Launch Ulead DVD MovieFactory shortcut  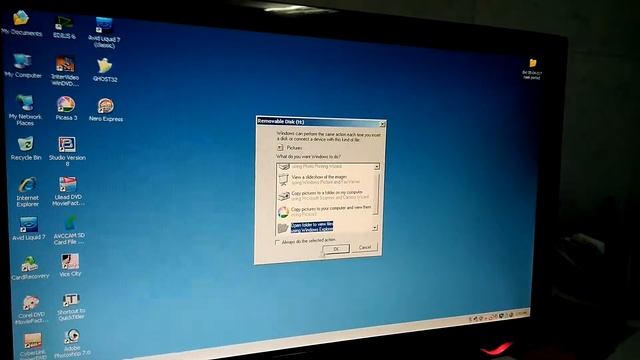pos(68,191)
